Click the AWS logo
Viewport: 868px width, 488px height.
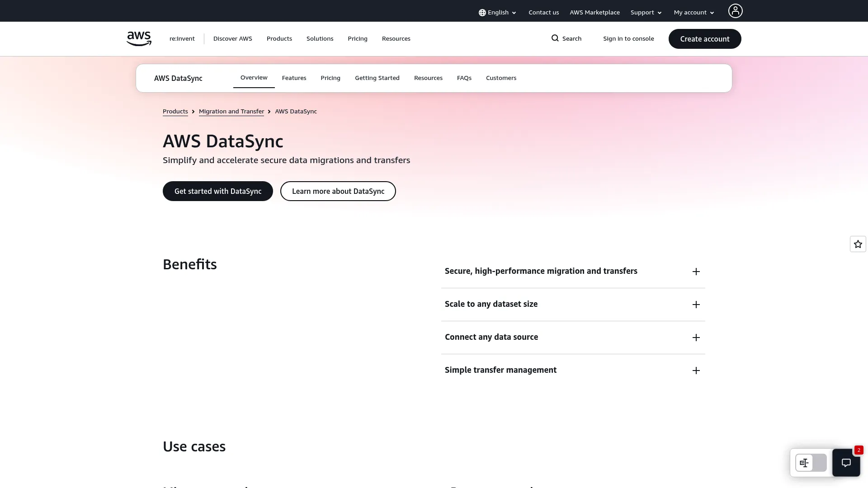click(139, 39)
